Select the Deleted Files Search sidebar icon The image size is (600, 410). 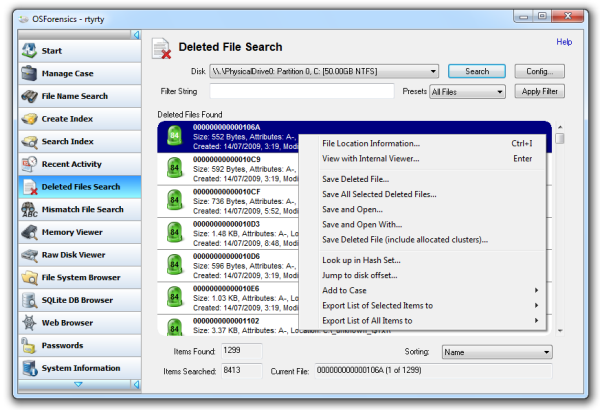point(29,187)
